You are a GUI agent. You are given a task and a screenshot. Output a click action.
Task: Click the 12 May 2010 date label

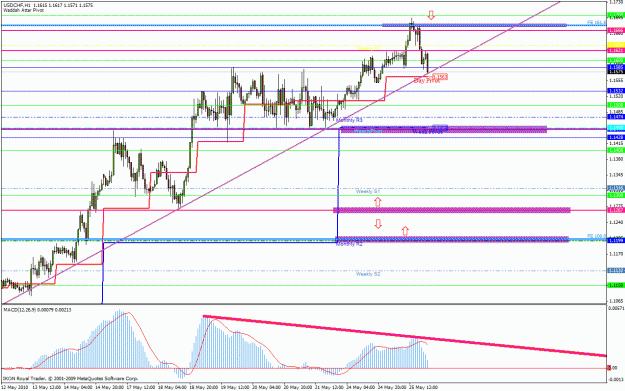click(14, 387)
